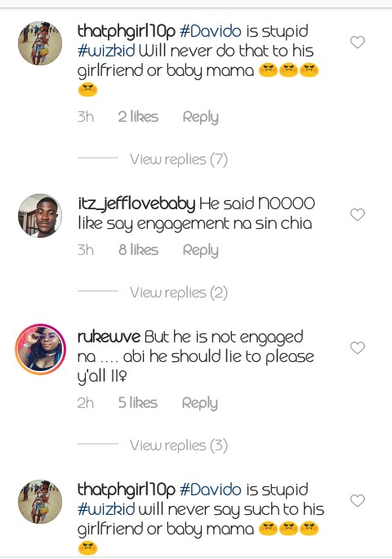This screenshot has width=392, height=559.
Task: Like rukewve's comment using heart icon
Action: tap(358, 347)
